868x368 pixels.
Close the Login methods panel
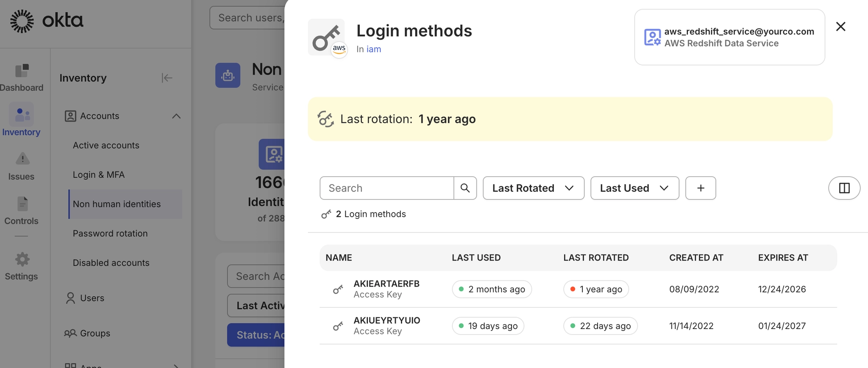click(840, 27)
